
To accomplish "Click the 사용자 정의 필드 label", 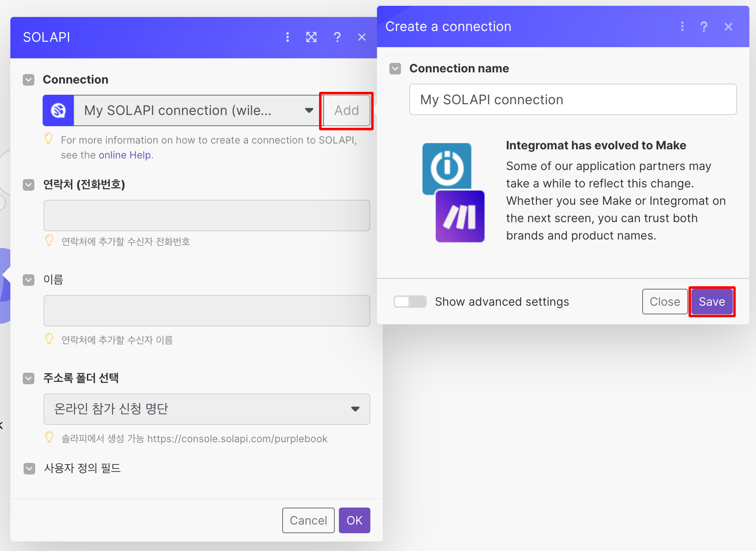I will [x=82, y=468].
